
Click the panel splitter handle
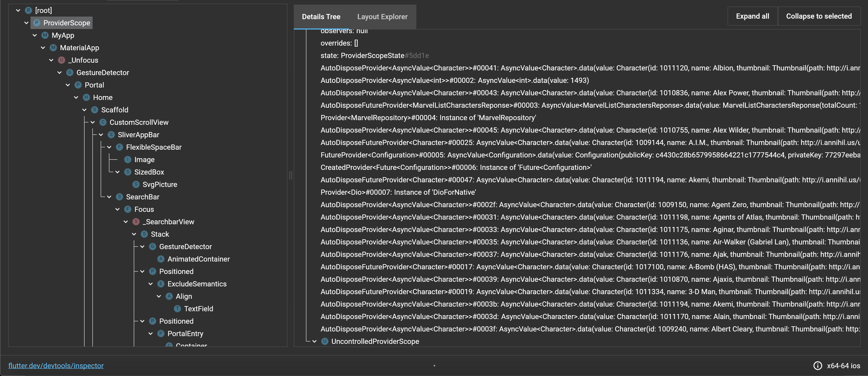290,175
